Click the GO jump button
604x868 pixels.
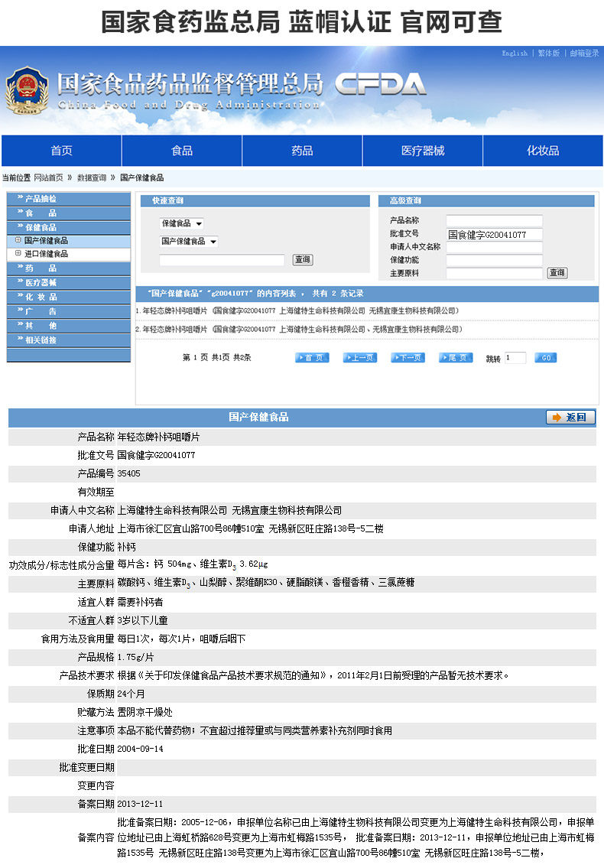tap(546, 358)
